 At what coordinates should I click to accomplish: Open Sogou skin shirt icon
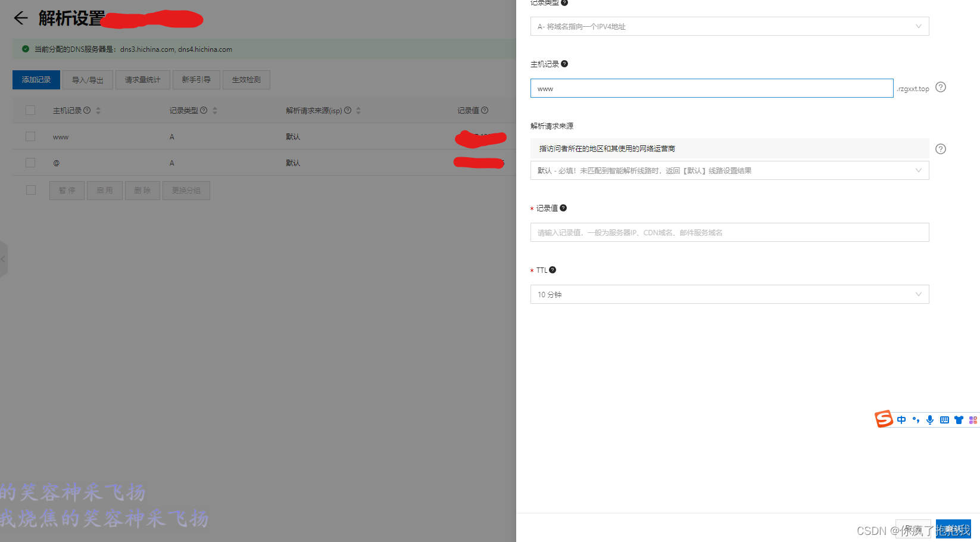(x=959, y=420)
